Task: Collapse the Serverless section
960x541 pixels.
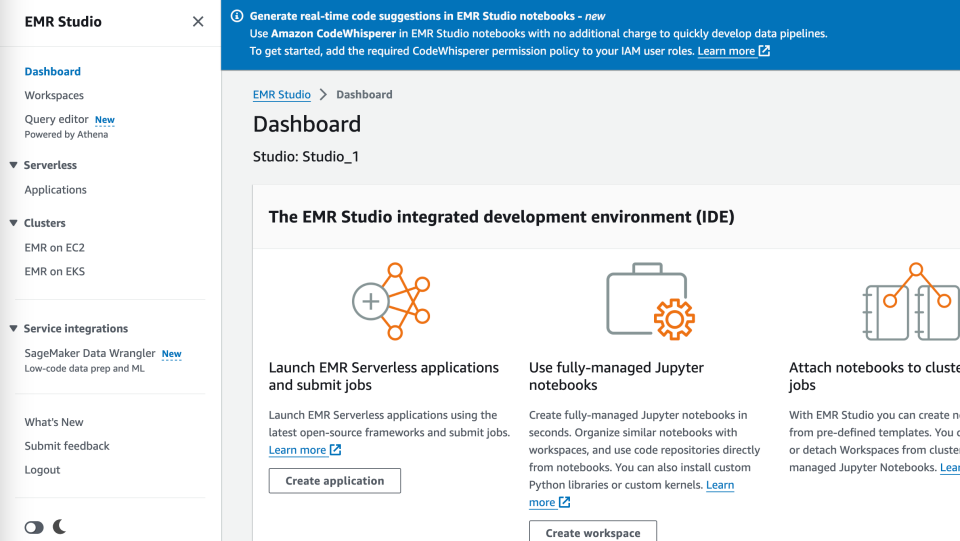Action: tap(13, 165)
